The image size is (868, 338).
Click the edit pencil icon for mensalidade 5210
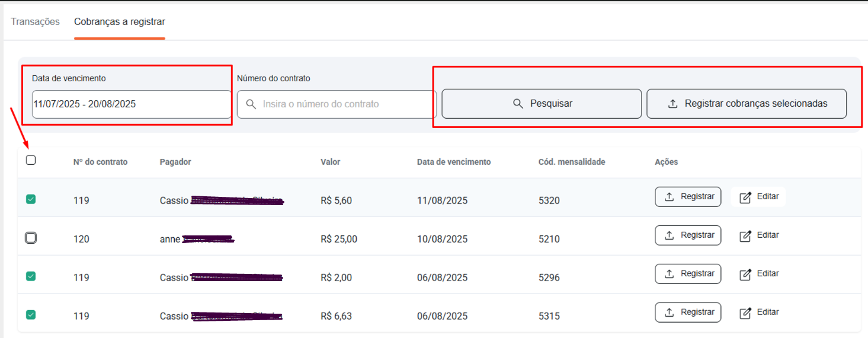tap(745, 235)
